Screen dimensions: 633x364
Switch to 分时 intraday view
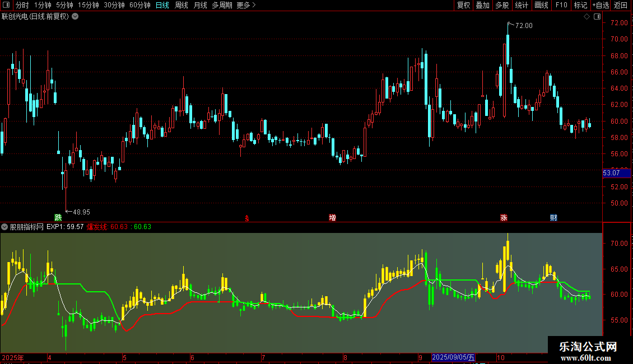tap(22, 5)
